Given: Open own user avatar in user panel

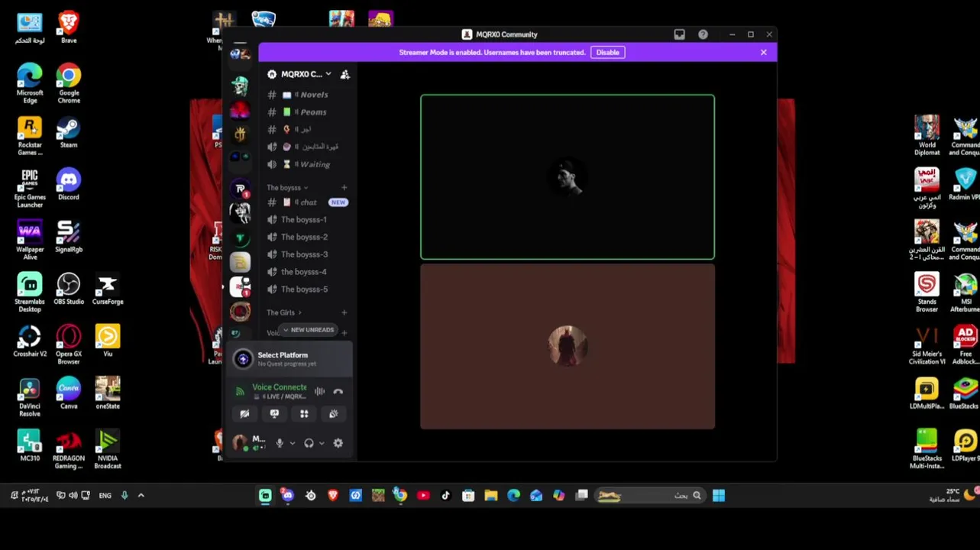Looking at the screenshot, I should click(240, 443).
